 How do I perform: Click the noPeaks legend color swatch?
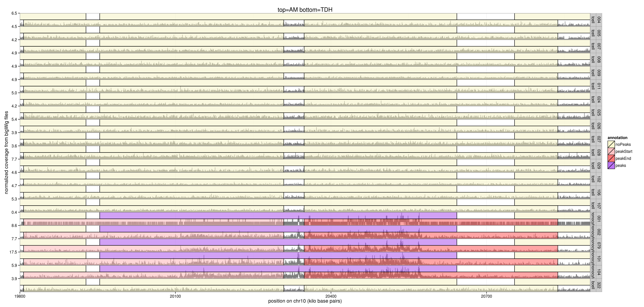[x=611, y=144]
